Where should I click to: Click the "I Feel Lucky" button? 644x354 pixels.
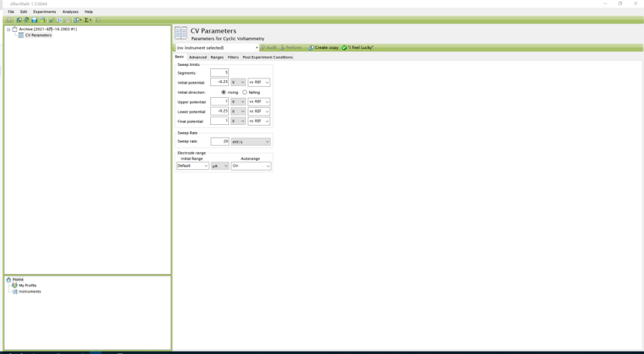(358, 47)
